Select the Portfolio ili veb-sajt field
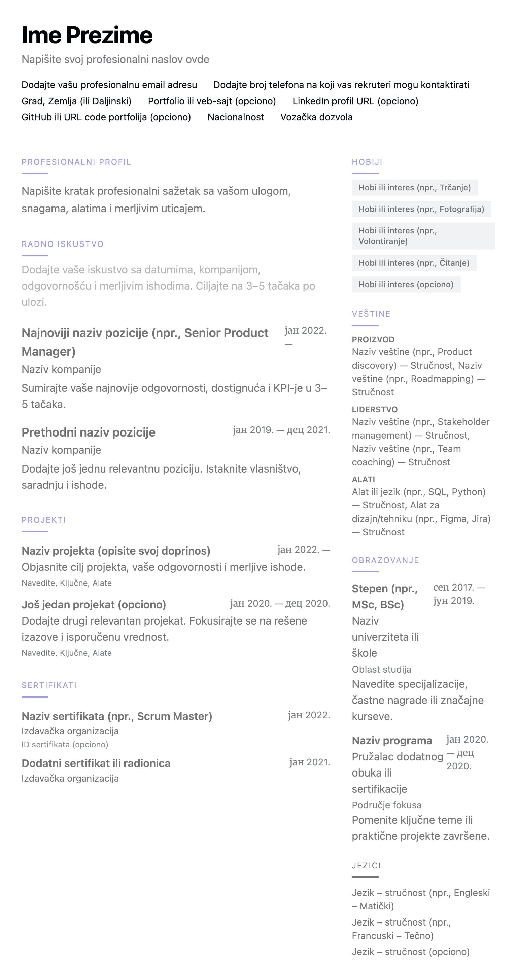The image size is (517, 980). (x=212, y=101)
